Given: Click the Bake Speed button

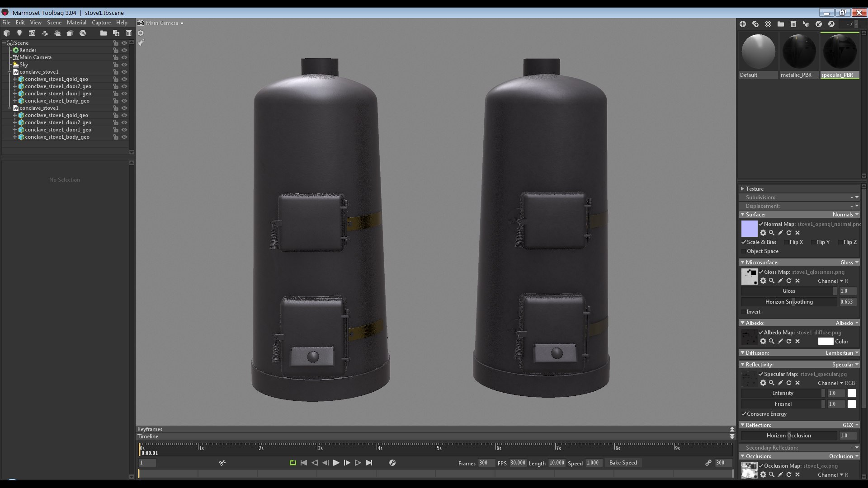Looking at the screenshot, I should (623, 463).
